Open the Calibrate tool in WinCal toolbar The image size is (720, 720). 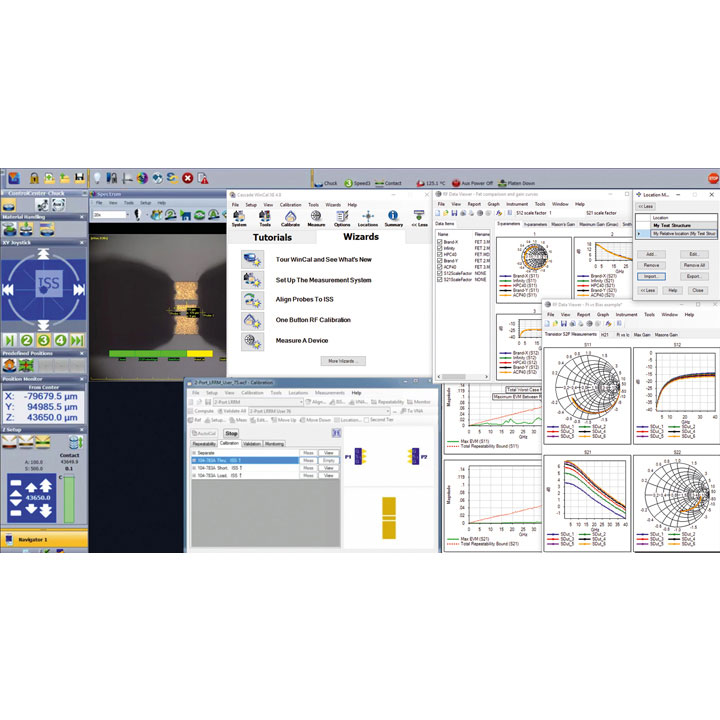click(290, 218)
